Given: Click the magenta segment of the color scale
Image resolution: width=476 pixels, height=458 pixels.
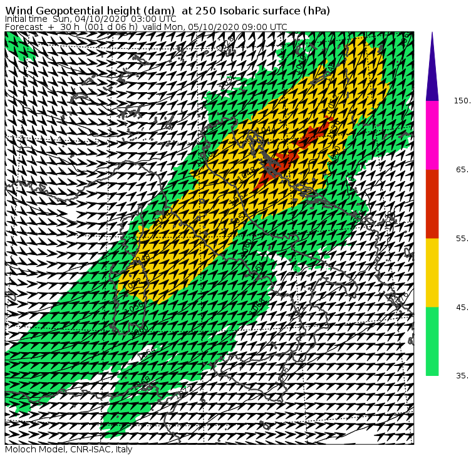Looking at the screenshot, I should (x=432, y=135).
